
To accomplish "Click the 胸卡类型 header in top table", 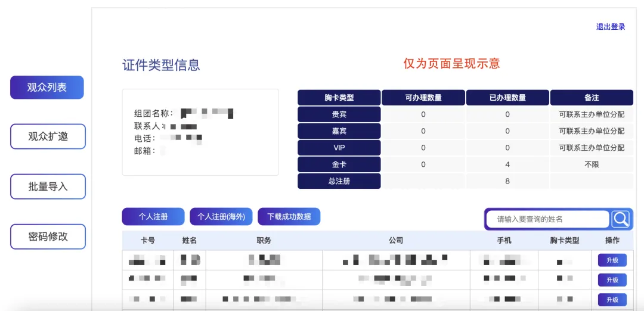I will coord(339,98).
